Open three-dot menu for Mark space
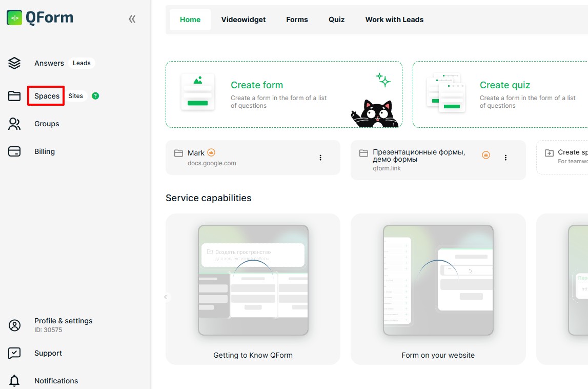Image resolution: width=588 pixels, height=389 pixels. (x=320, y=158)
